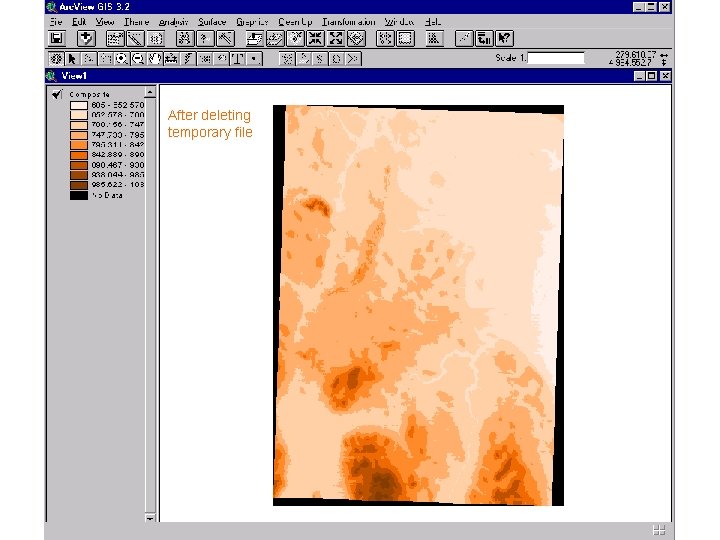Click the elevation raster map image
This screenshot has width=720, height=540.
(418, 305)
